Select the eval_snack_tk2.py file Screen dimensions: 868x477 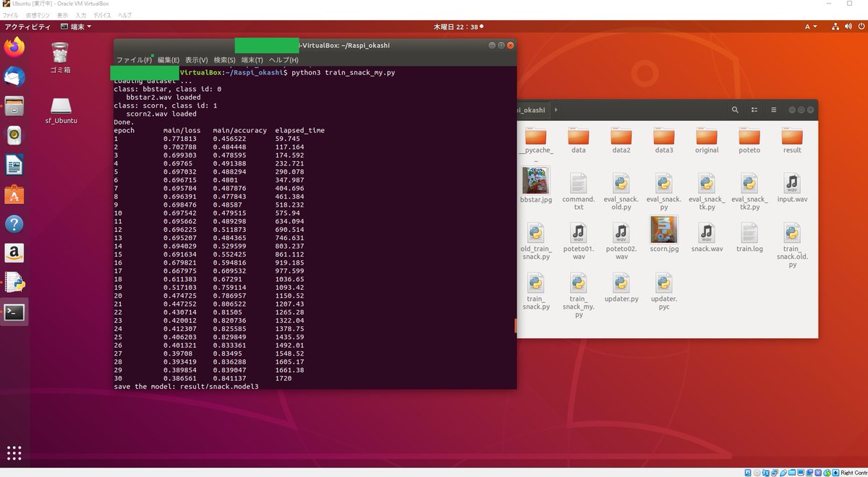[749, 192]
